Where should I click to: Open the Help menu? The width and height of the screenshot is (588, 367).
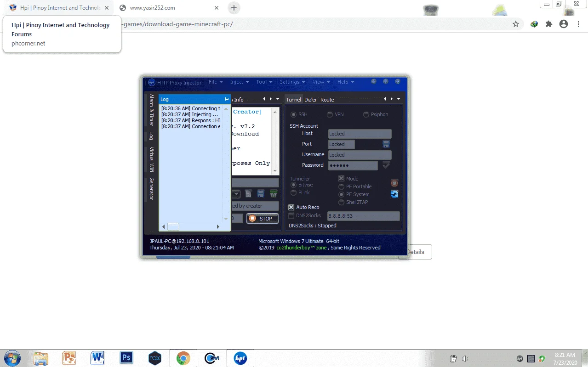pyautogui.click(x=346, y=82)
